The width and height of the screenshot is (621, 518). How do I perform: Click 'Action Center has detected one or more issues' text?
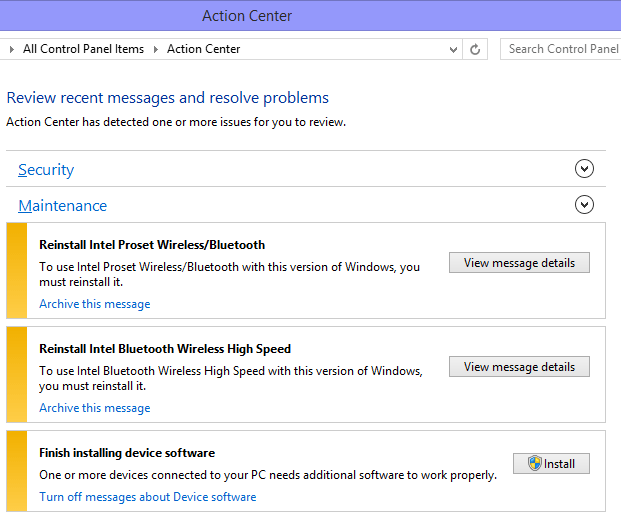coord(176,122)
